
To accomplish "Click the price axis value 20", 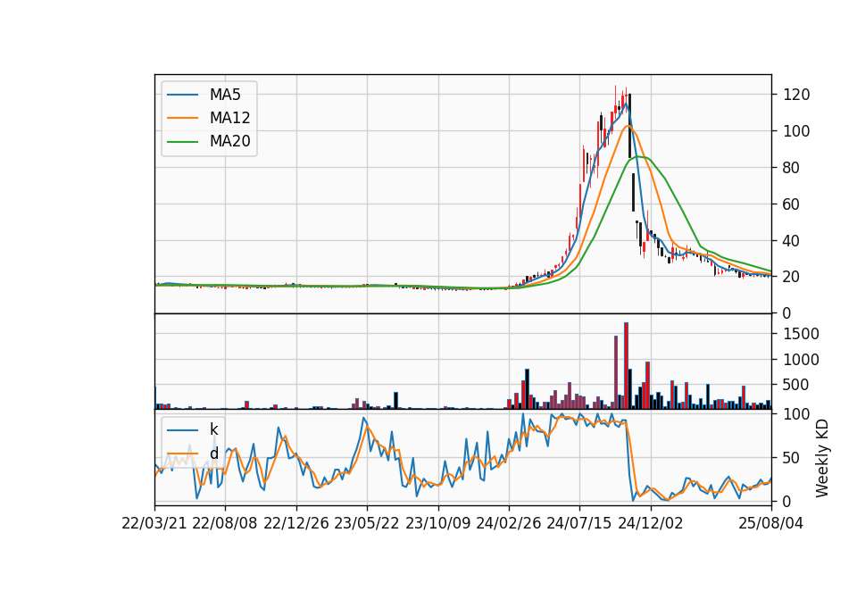I will click(792, 277).
